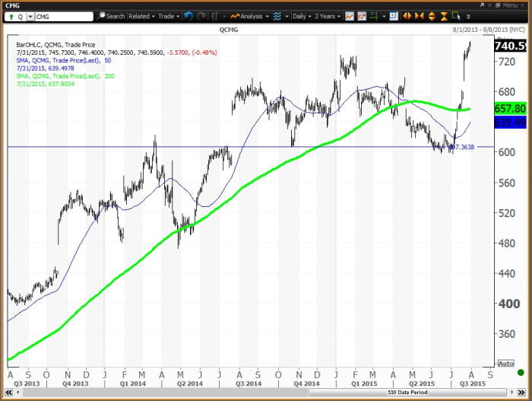Image resolution: width=532 pixels, height=401 pixels.
Task: Click the SMA 200 green legend label
Action: point(65,76)
